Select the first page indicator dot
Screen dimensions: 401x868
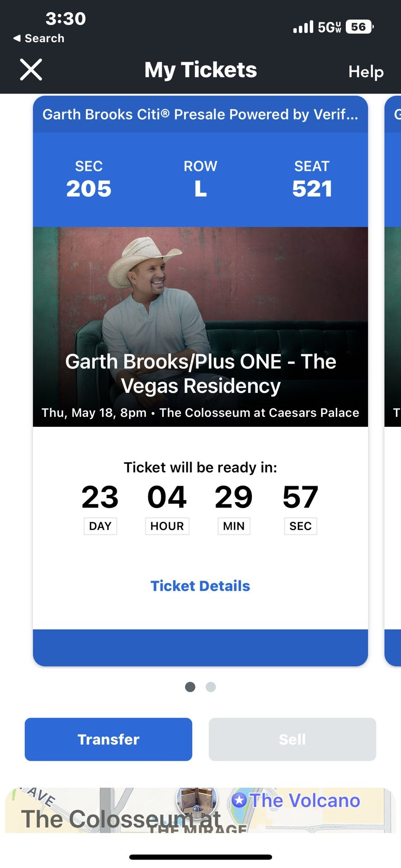(x=190, y=687)
